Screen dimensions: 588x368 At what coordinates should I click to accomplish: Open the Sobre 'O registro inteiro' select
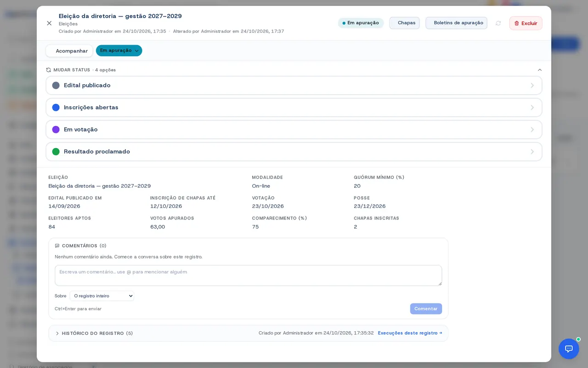pos(102,296)
